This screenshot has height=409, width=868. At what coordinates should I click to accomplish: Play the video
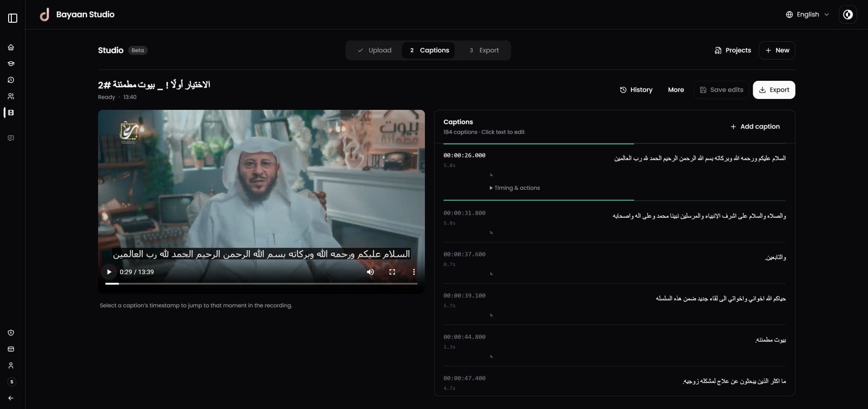[x=109, y=272]
